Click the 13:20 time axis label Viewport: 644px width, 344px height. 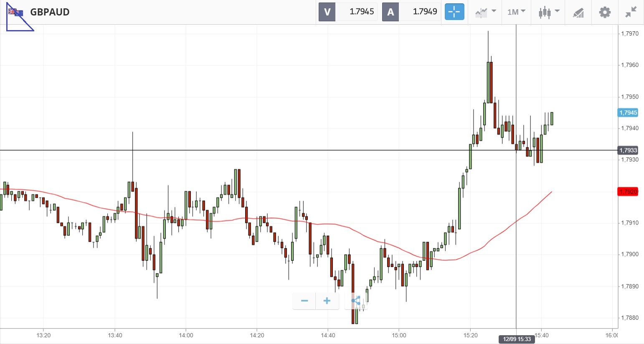[x=43, y=335]
